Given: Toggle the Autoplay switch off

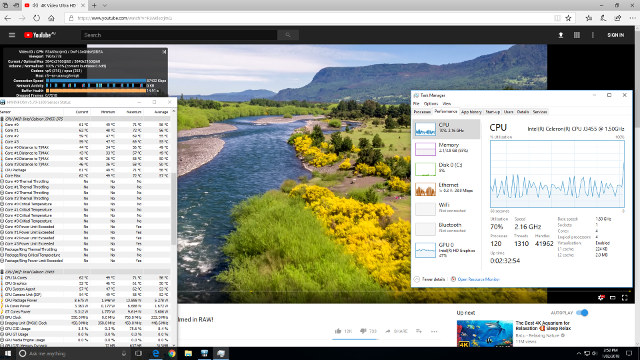Looking at the screenshot, I should pos(582,313).
